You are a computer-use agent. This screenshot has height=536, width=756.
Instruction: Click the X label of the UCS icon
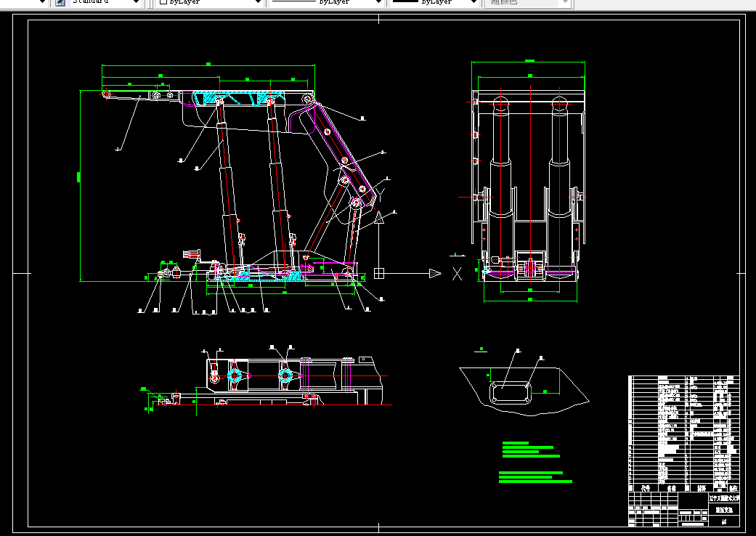(457, 275)
